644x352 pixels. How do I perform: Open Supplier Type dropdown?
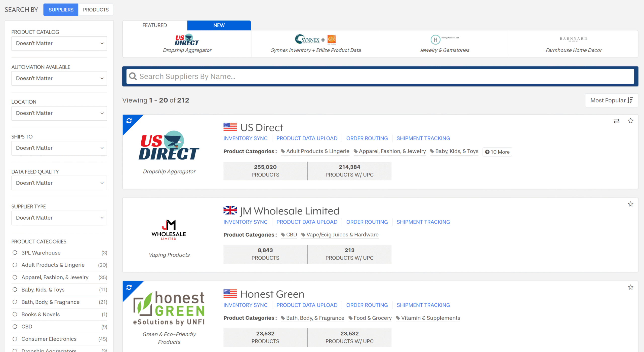click(x=59, y=218)
